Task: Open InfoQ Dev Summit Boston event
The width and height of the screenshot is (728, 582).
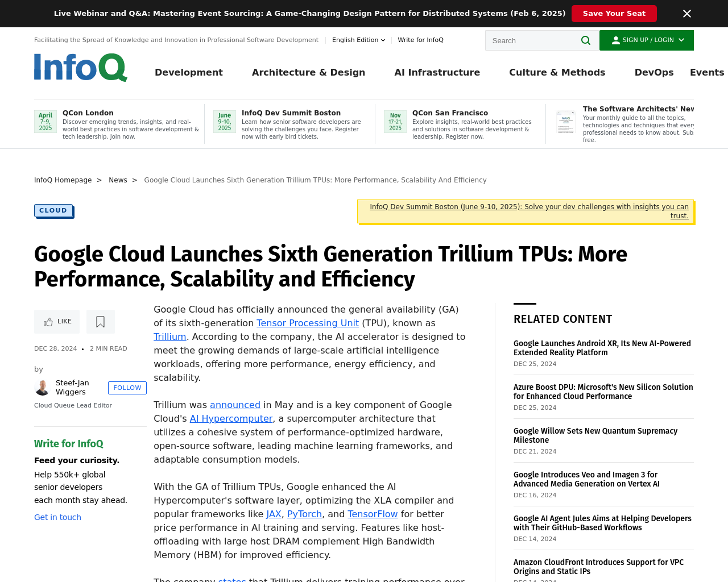Action: pyautogui.click(x=291, y=113)
